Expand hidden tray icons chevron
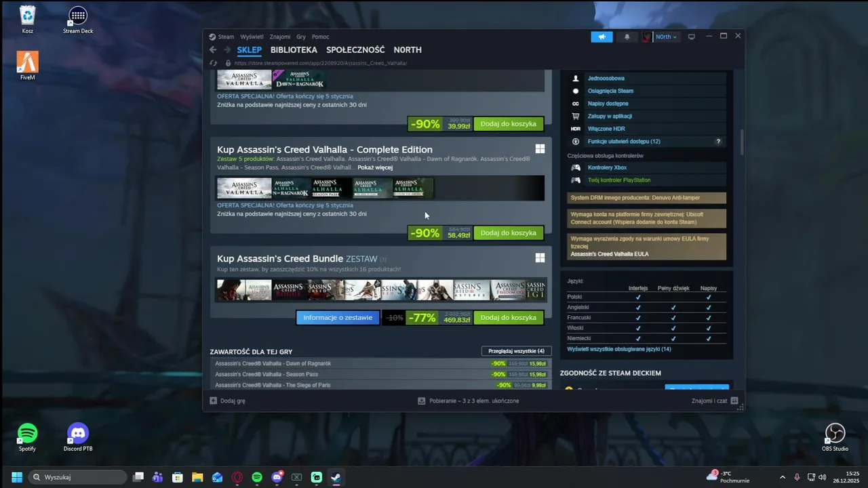The width and height of the screenshot is (868, 488). click(782, 477)
